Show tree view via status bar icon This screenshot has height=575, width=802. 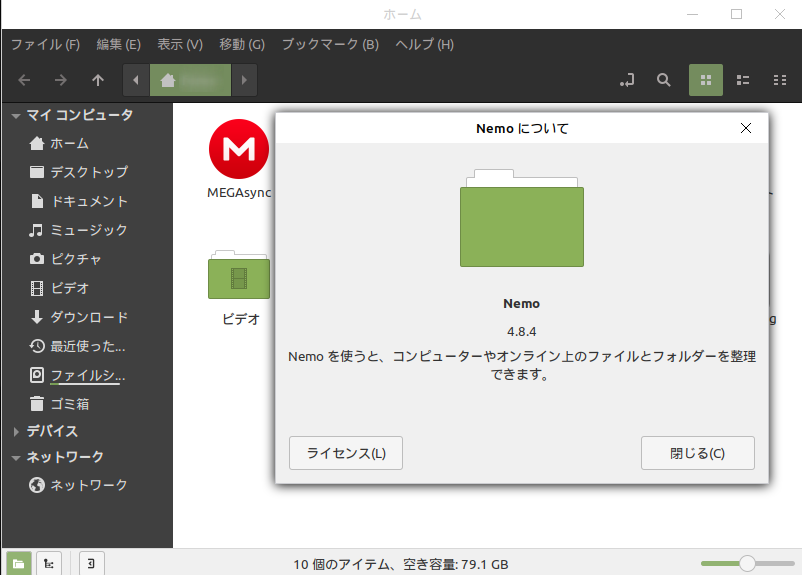pyautogui.click(x=49, y=564)
